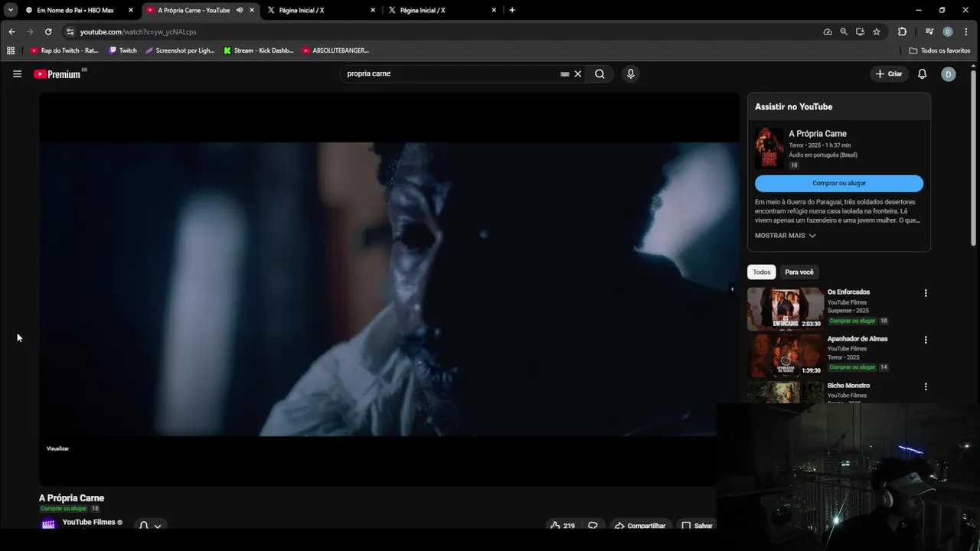Open the YouTube hamburger guide menu
The image size is (980, 551).
17,74
